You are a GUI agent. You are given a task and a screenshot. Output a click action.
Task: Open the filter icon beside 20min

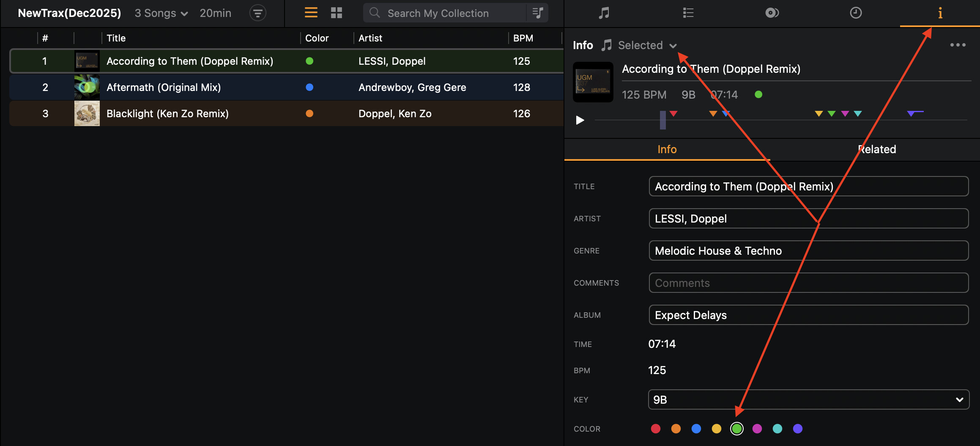[x=257, y=13]
